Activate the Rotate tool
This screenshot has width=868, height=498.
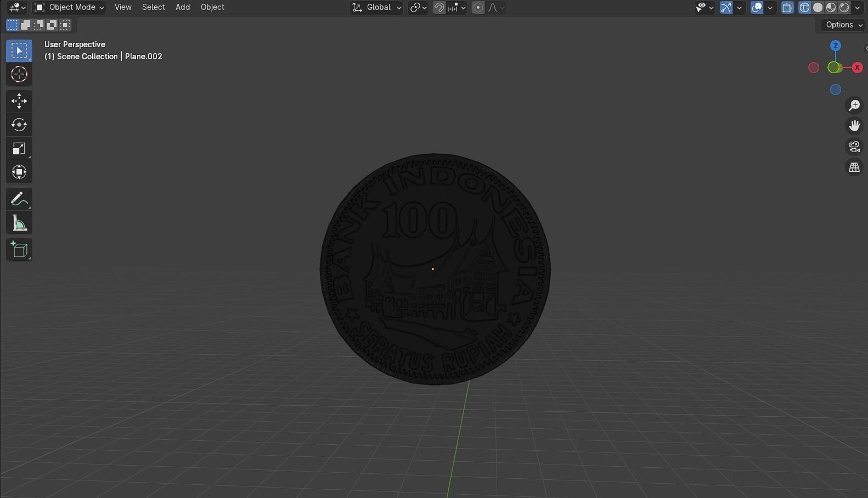(19, 125)
